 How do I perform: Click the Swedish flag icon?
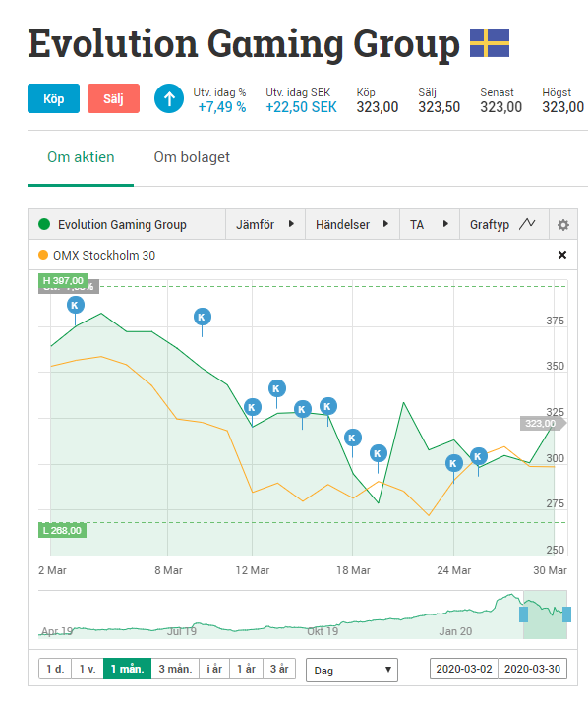point(490,43)
